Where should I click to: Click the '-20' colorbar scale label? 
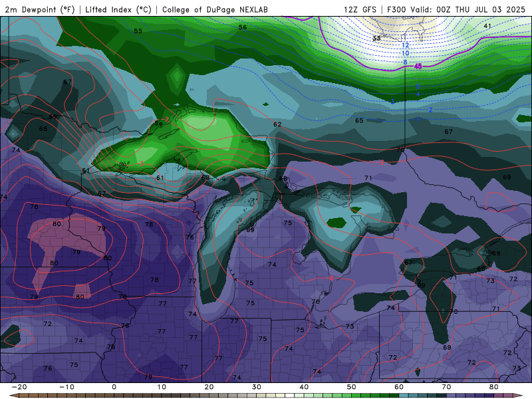click(x=19, y=387)
